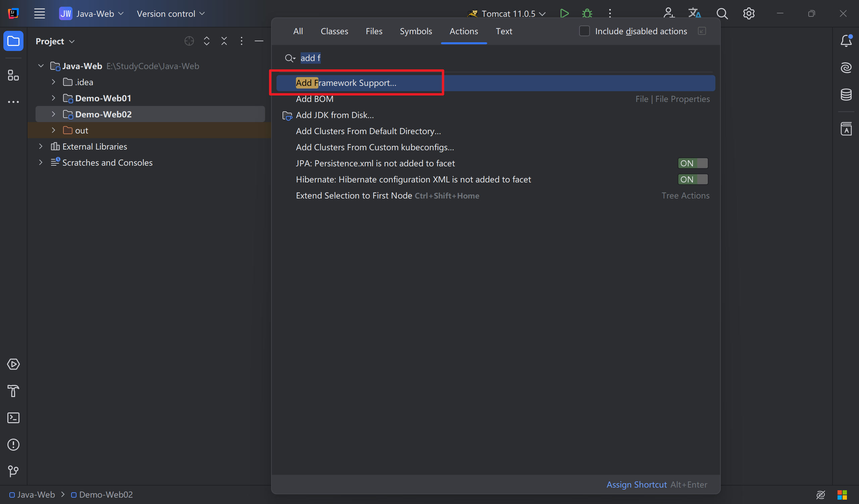Switch to the Actions tab
859x504 pixels.
tap(464, 31)
